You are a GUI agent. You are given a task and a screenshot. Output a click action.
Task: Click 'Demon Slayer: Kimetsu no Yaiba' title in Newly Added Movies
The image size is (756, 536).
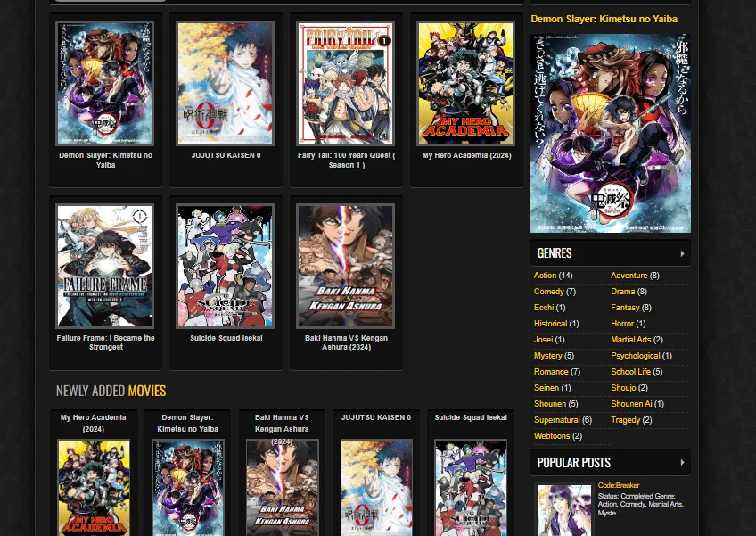click(187, 423)
